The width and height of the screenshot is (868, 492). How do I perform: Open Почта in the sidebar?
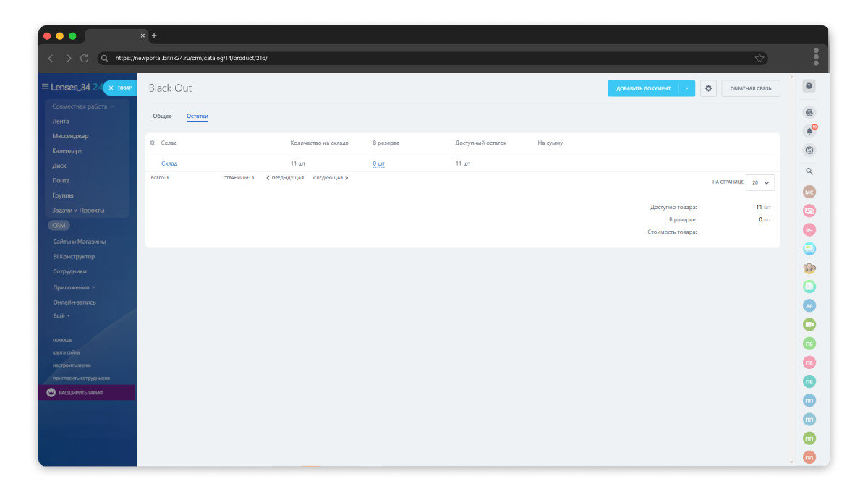61,180
